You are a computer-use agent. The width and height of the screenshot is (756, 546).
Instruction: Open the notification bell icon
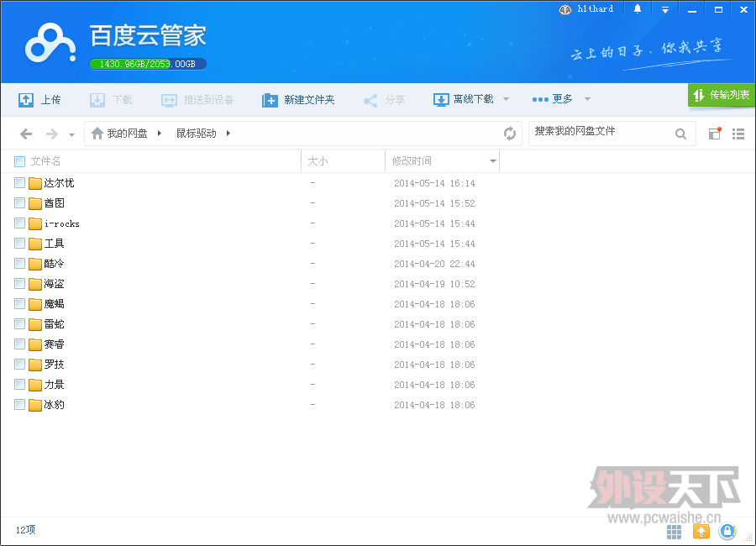point(638,8)
